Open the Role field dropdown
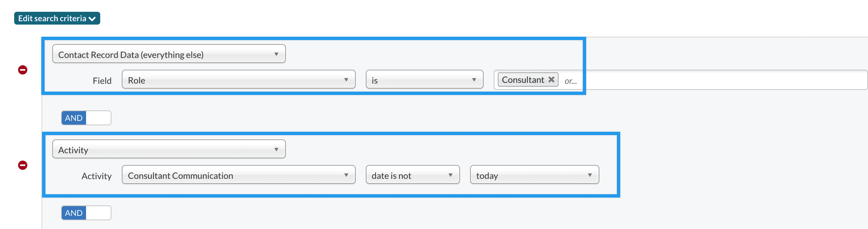The height and width of the screenshot is (229, 868). tap(238, 80)
